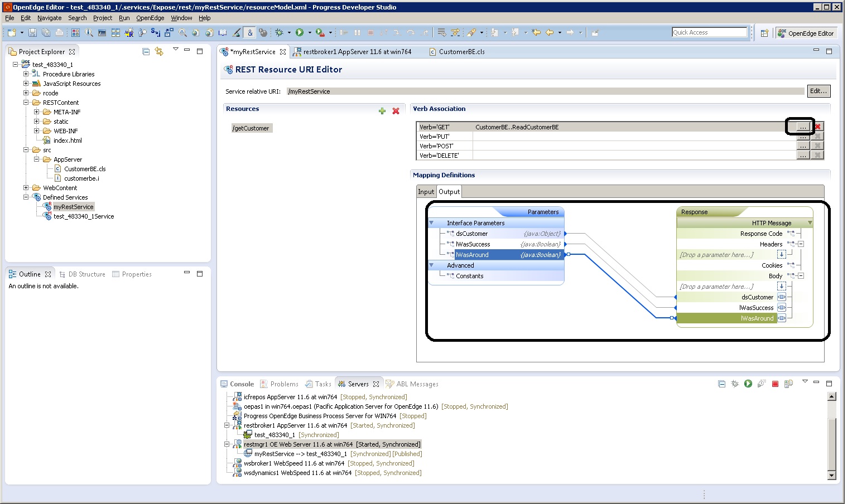Collapse Interface Parameters section triangle
Image resolution: width=857 pixels, height=504 pixels.
431,223
